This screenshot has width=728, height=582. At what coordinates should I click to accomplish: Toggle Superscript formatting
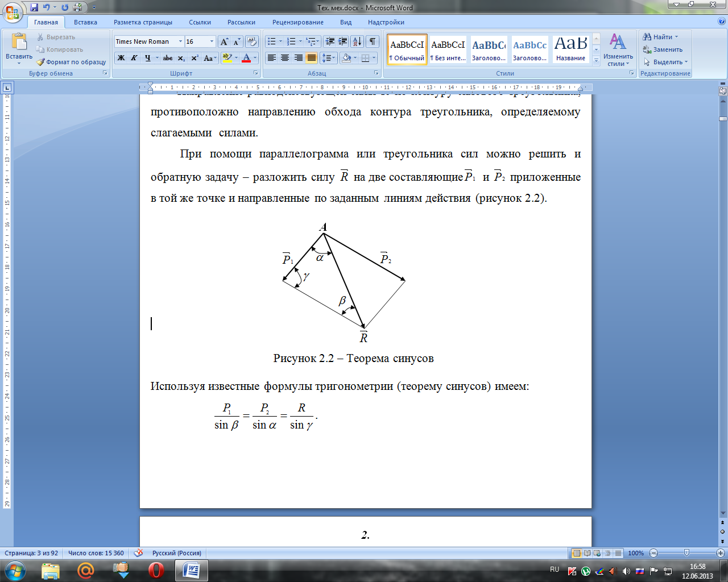(195, 58)
